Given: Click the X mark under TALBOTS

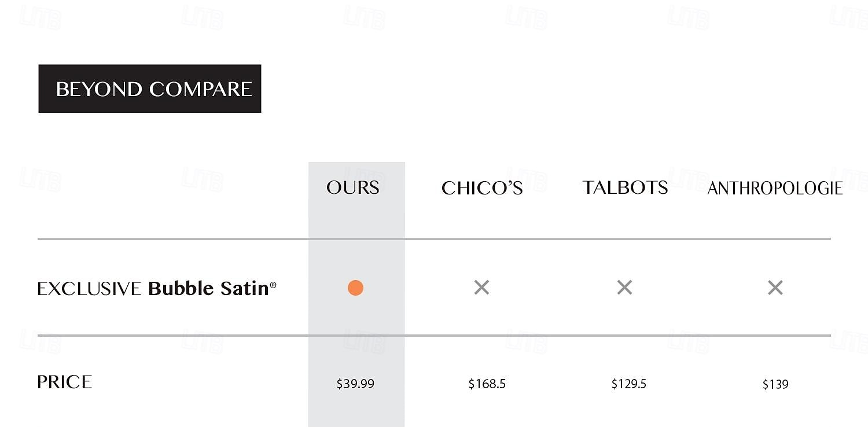Looking at the screenshot, I should (624, 287).
